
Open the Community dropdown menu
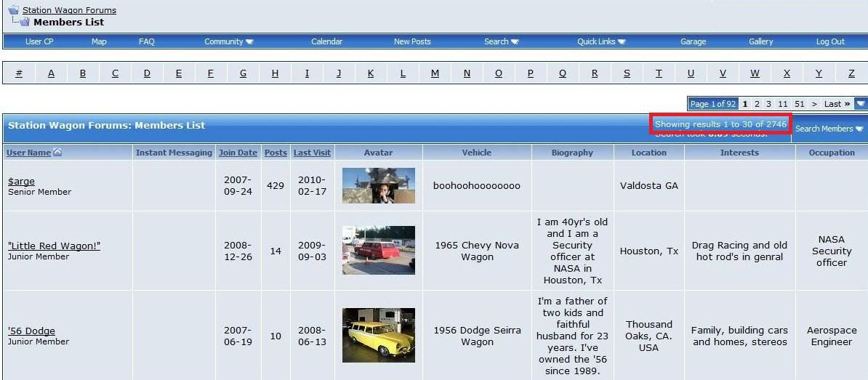point(228,41)
